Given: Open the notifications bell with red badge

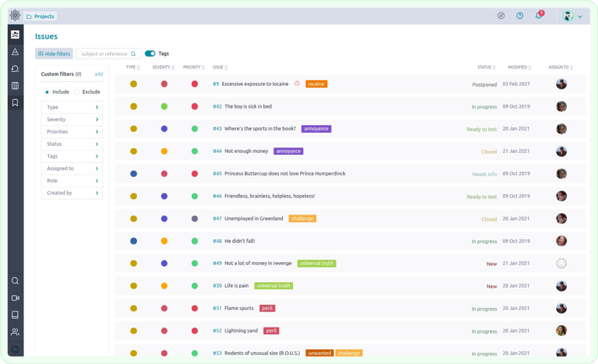Looking at the screenshot, I should 538,15.
